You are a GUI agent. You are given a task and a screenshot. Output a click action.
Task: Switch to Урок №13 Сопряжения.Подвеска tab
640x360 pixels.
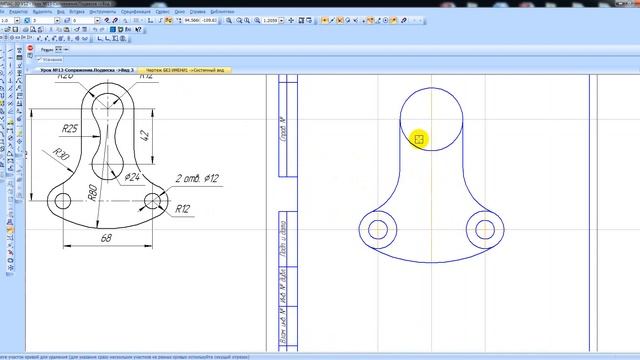87,70
